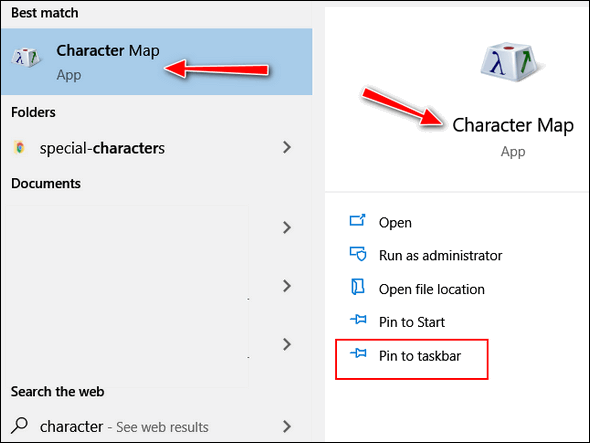
Task: Click the special-characters folder icon
Action: tap(20, 147)
